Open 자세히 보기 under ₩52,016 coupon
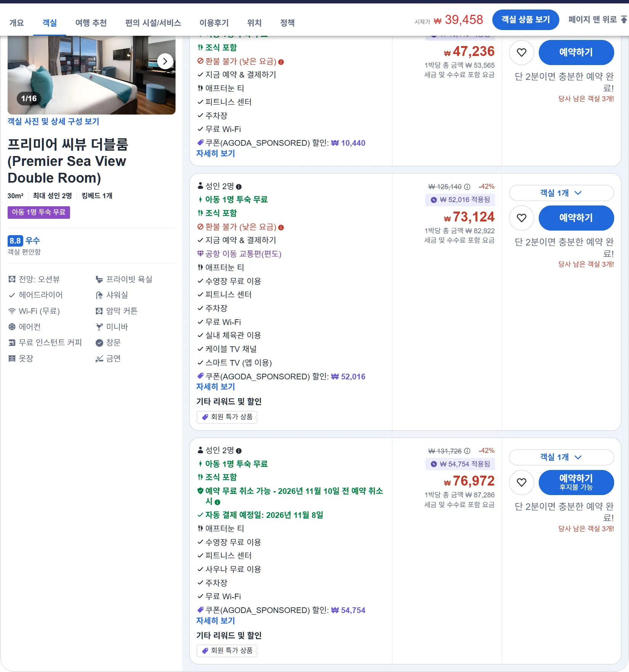 point(216,387)
